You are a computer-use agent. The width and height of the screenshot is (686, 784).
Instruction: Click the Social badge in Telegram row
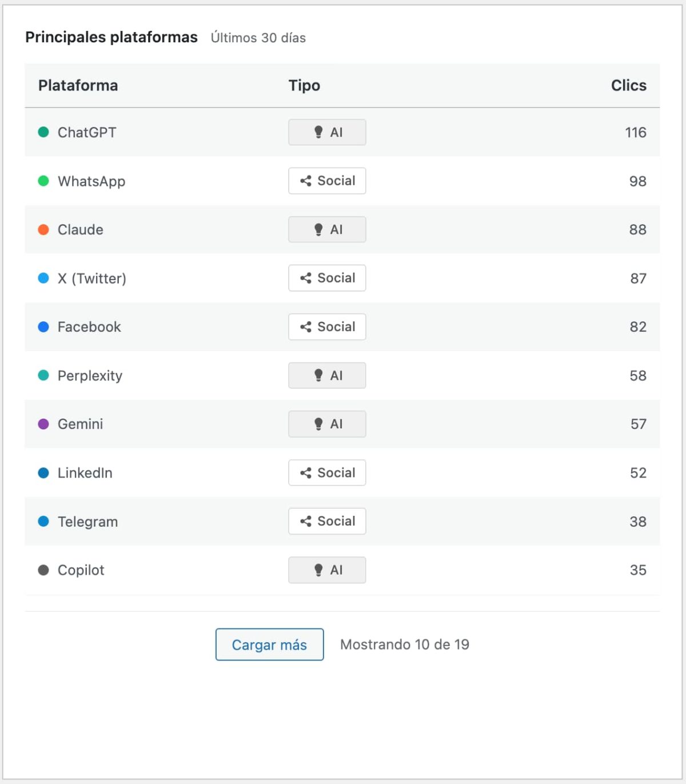point(327,521)
